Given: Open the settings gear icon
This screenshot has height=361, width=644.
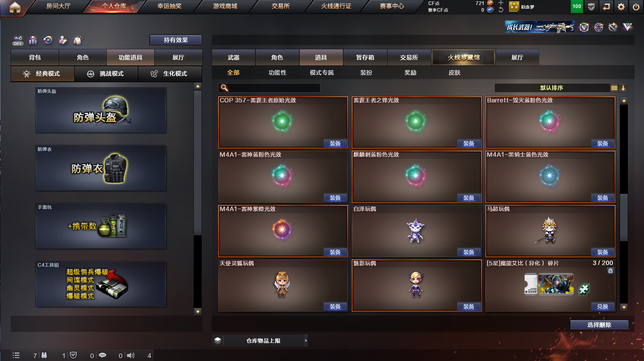Looking at the screenshot, I should point(621,7).
